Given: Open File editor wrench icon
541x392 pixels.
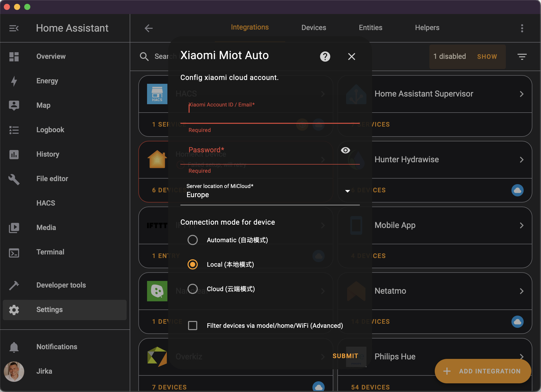Looking at the screenshot, I should (x=14, y=179).
